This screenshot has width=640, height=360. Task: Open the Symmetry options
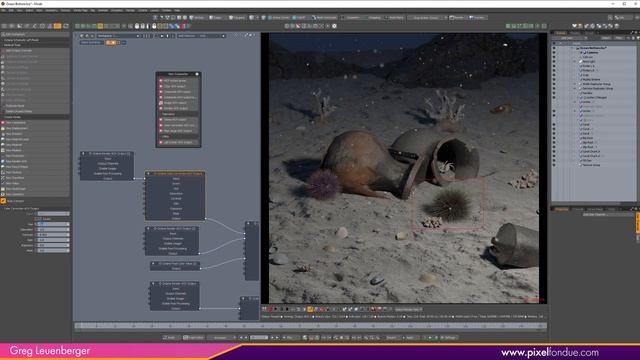pyautogui.click(x=353, y=18)
